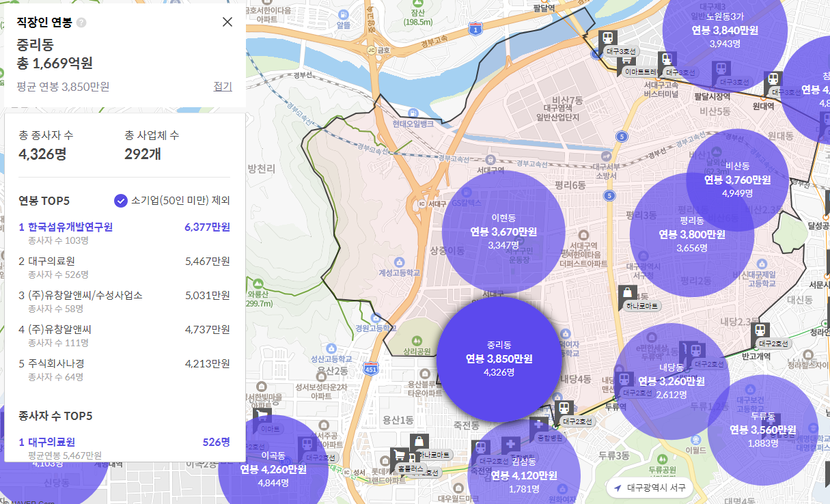
Task: Select 비산동 연봉 3,760만원 bubble
Action: (x=737, y=180)
